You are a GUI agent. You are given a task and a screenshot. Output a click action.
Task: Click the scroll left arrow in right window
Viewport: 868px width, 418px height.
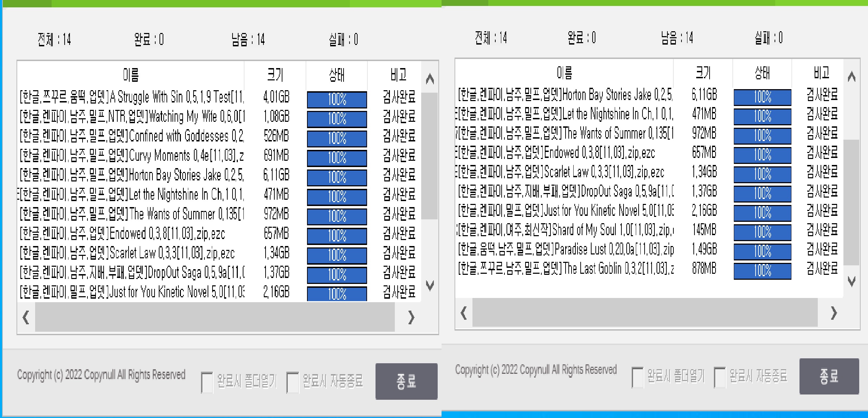464,312
